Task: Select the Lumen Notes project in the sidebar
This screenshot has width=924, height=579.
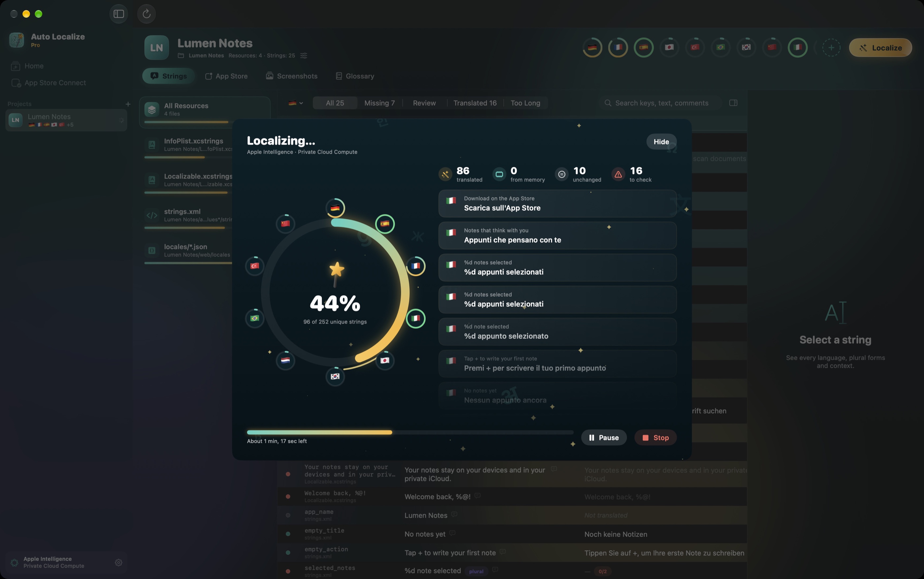Action: point(66,120)
